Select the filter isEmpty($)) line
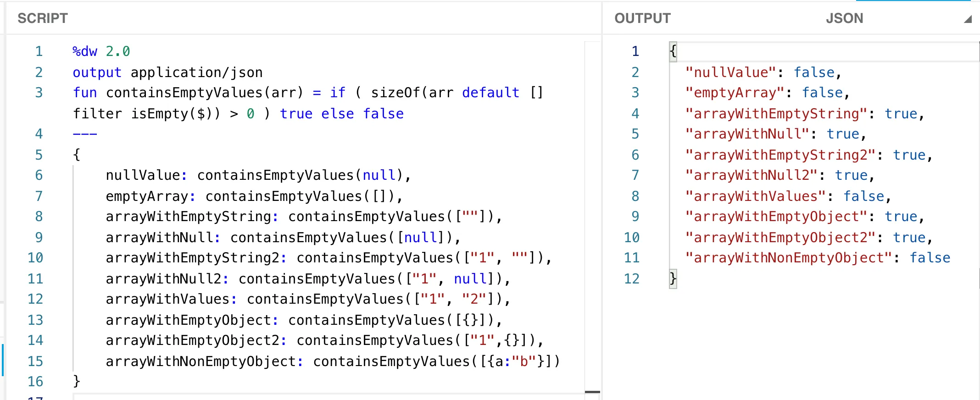 click(238, 114)
